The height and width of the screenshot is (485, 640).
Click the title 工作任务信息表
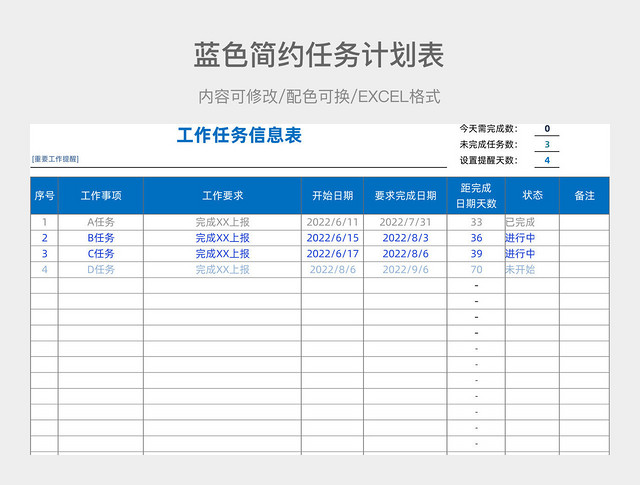(x=239, y=135)
